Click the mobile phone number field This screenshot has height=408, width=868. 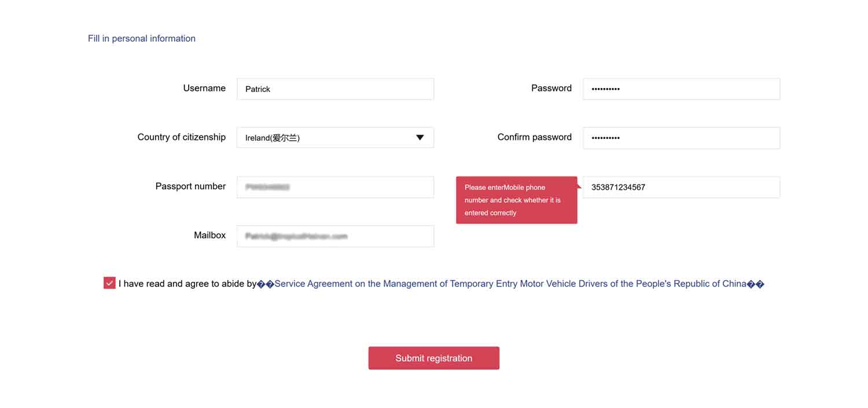tap(681, 187)
